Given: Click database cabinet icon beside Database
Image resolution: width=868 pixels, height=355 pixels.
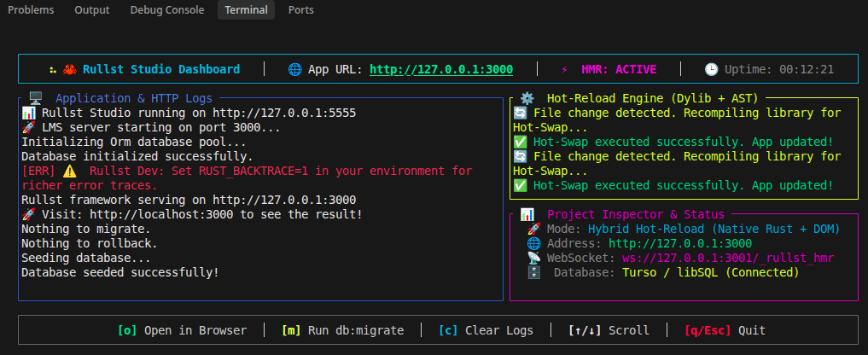Looking at the screenshot, I should click(533, 272).
